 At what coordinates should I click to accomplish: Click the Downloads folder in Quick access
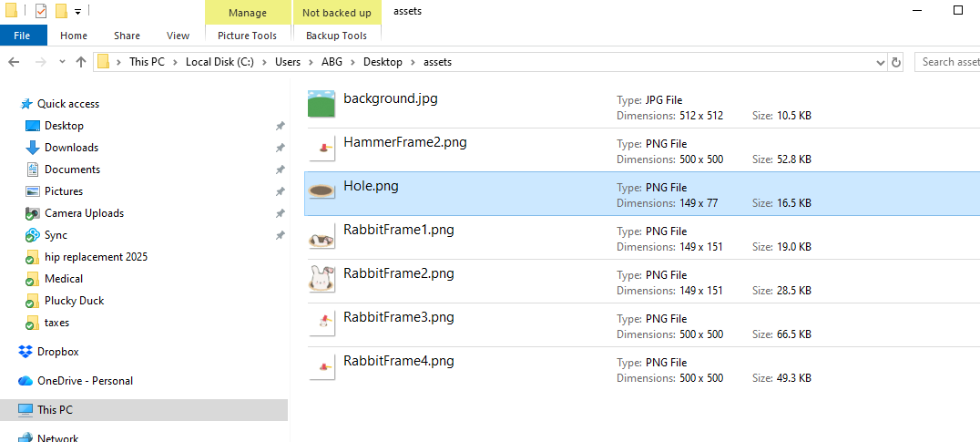(71, 148)
